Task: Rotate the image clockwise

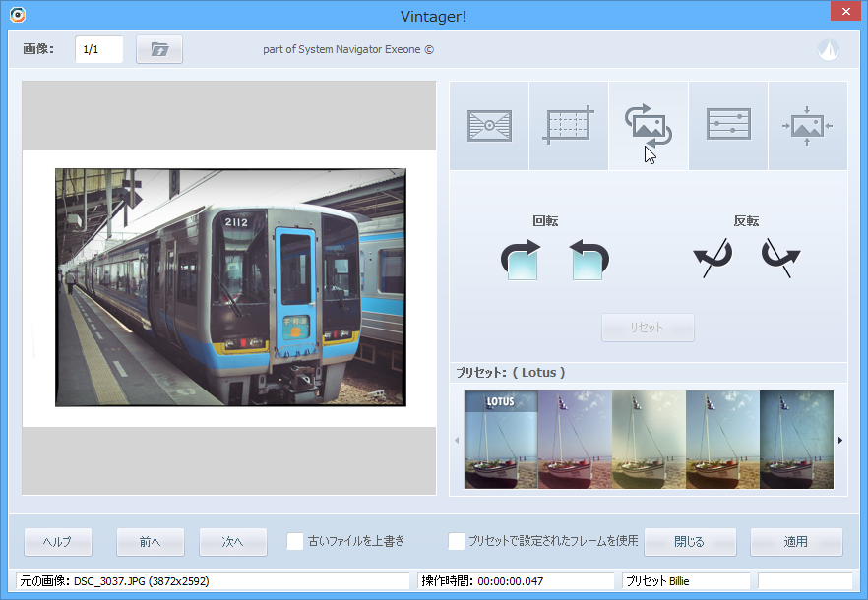Action: pos(521,258)
